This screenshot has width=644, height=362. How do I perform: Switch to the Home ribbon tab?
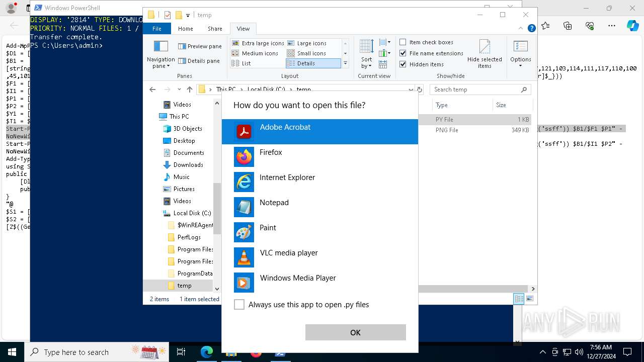pos(185,29)
